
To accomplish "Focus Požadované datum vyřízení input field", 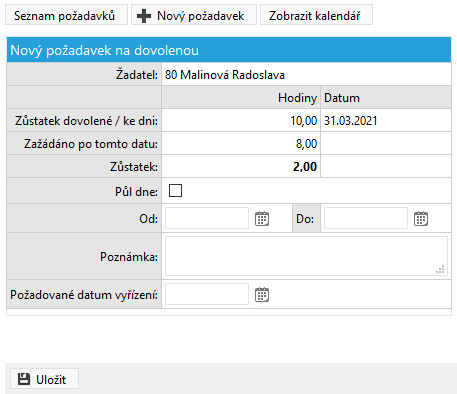I will coord(207,294).
